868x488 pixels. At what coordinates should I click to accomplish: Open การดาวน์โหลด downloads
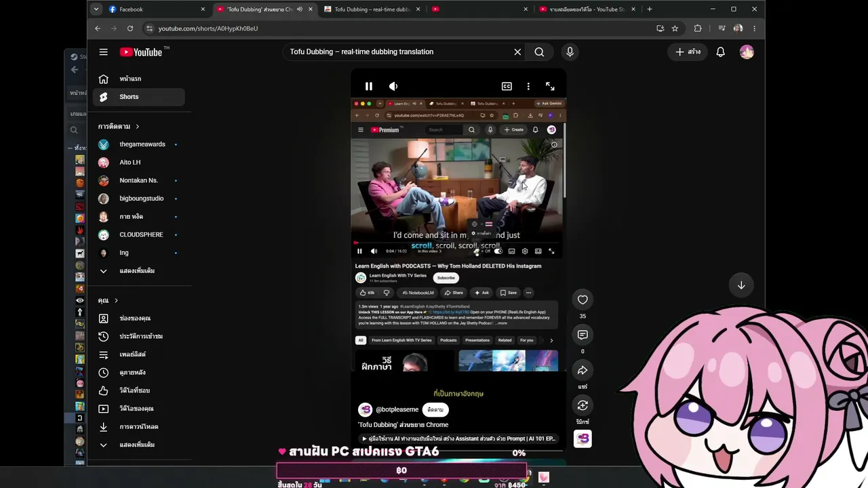click(139, 427)
